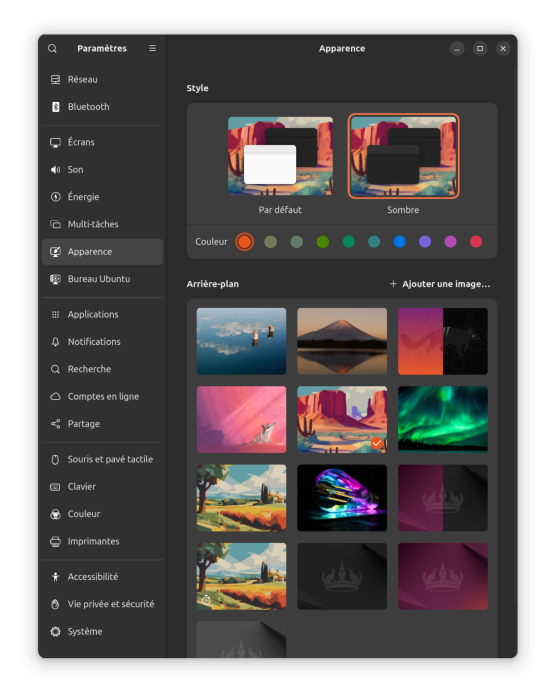Click the Comptes en ligne cloud icon

[55, 396]
